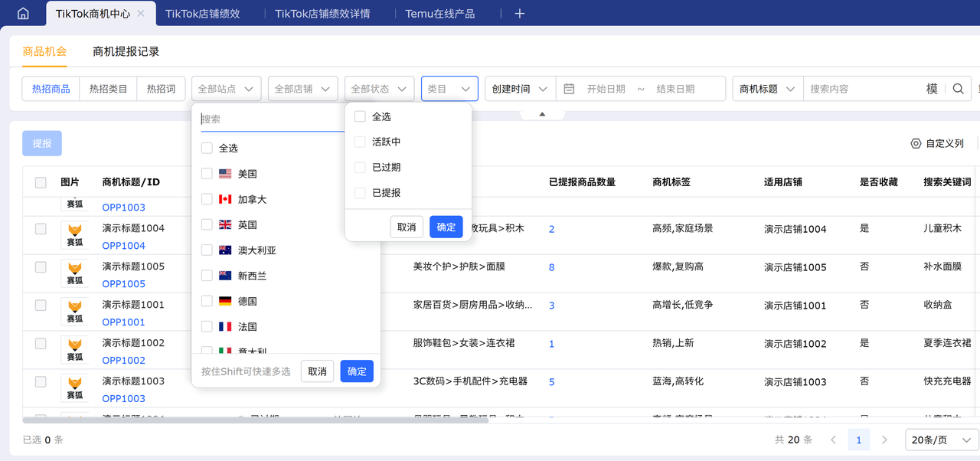Check the 法国 site checkbox
Viewport: 980px width, 461px height.
click(x=207, y=326)
